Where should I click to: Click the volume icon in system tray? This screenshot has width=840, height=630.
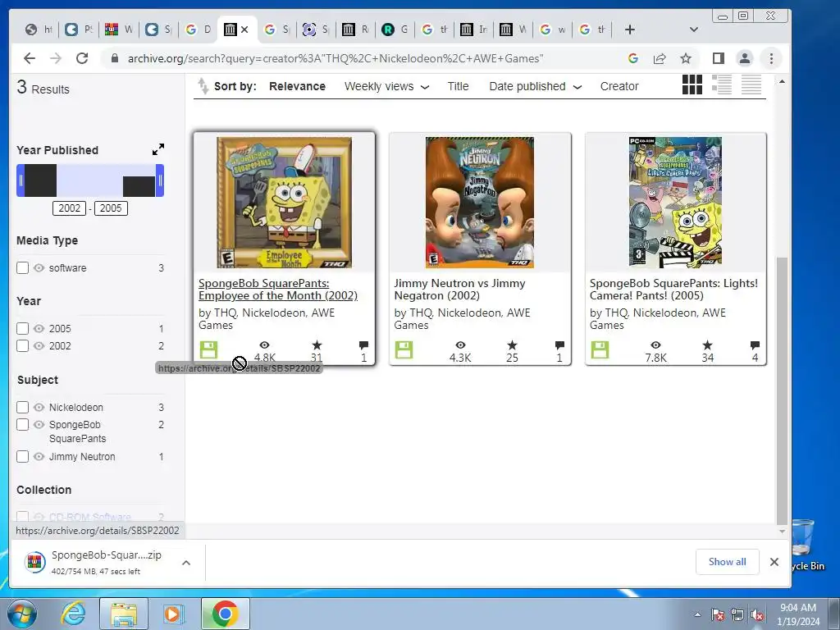[x=757, y=615]
